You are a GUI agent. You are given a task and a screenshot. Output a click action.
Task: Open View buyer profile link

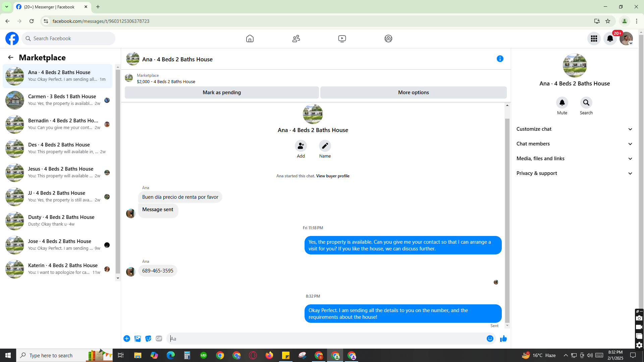pyautogui.click(x=332, y=176)
